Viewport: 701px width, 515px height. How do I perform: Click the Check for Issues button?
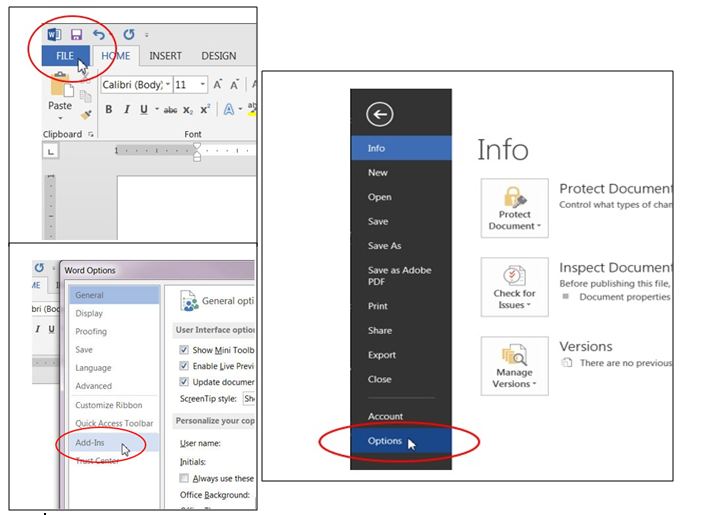tap(515, 287)
